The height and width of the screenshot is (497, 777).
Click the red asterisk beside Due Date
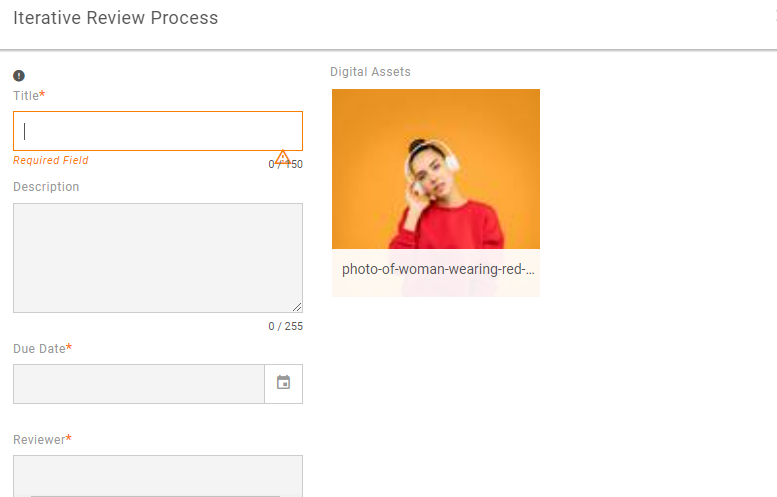pyautogui.click(x=69, y=348)
